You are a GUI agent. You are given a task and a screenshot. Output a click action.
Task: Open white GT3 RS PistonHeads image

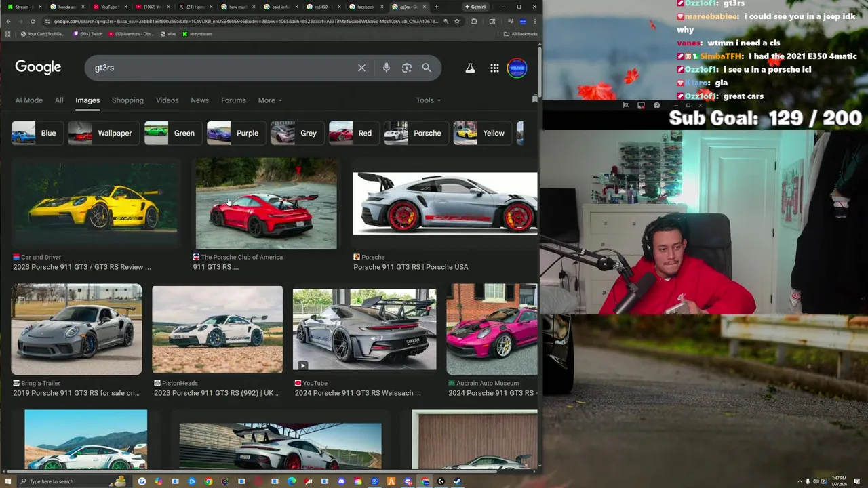click(x=217, y=329)
